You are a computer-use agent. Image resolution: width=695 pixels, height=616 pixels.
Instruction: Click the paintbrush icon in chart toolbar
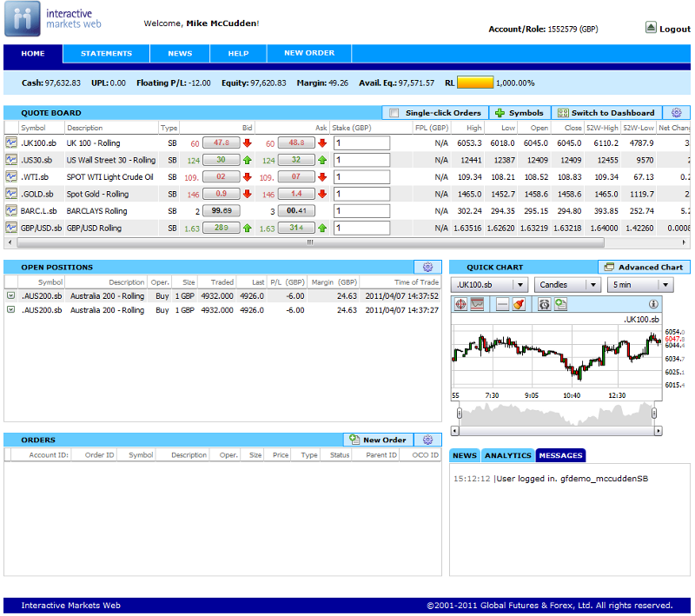coord(519,304)
